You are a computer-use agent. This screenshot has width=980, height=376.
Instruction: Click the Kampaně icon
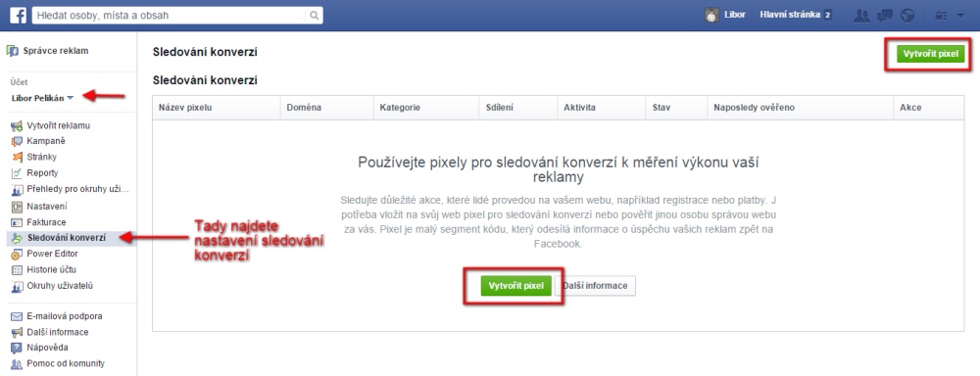(17, 142)
